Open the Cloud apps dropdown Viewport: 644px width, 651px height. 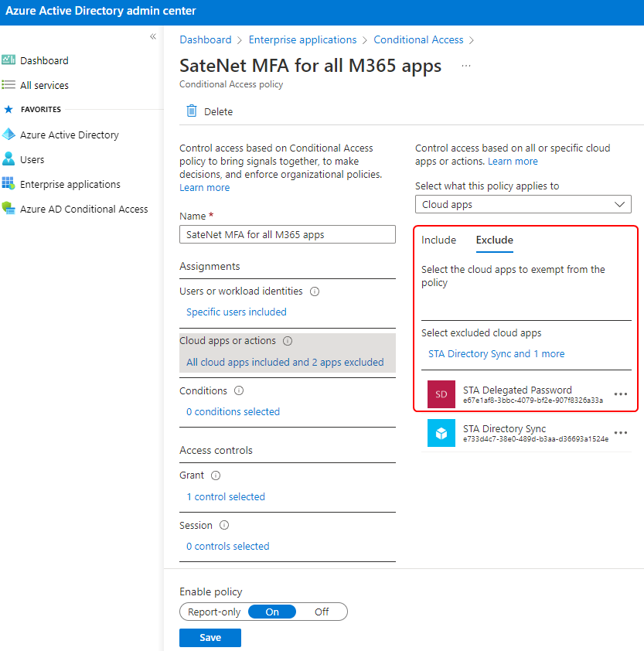523,204
